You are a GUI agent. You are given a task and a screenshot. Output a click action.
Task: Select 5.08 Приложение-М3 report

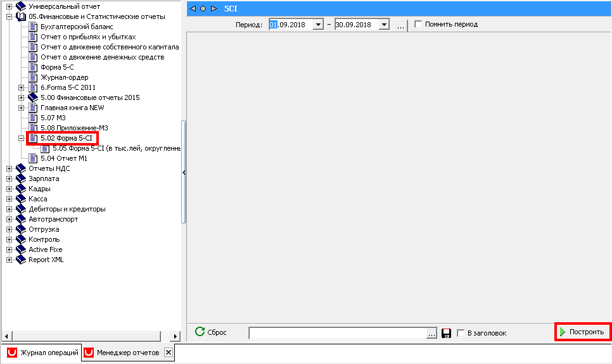74,128
